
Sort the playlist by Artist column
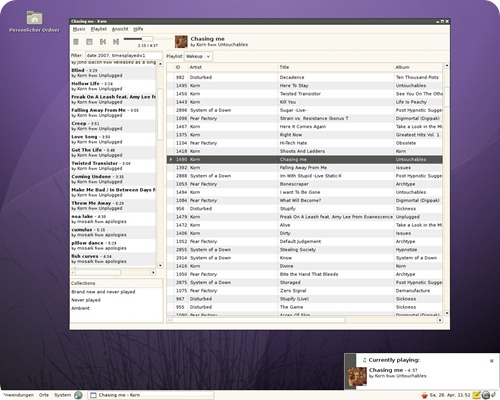click(233, 67)
